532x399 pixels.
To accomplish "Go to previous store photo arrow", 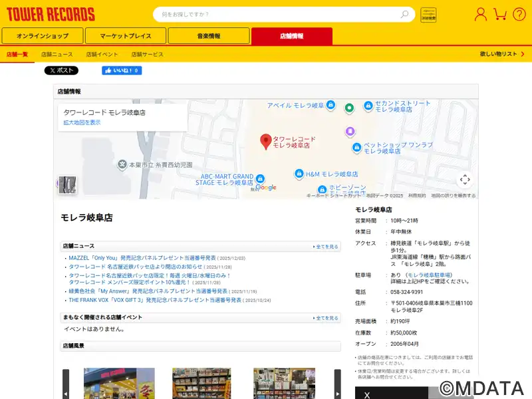I will (66, 384).
